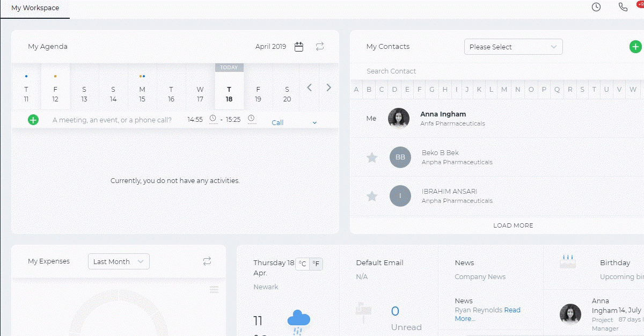Switch temperature to Celsius

(x=303, y=264)
